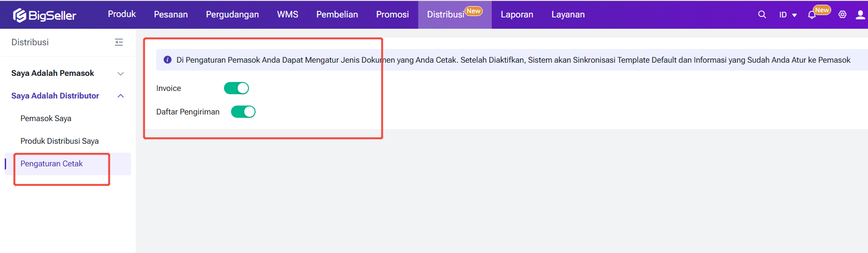Open the notifications bell icon
This screenshot has height=253, width=868.
click(811, 15)
